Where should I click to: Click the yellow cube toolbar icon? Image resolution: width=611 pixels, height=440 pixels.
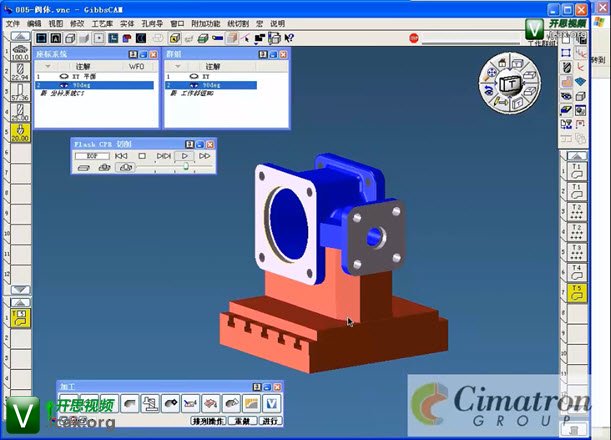tap(175, 38)
